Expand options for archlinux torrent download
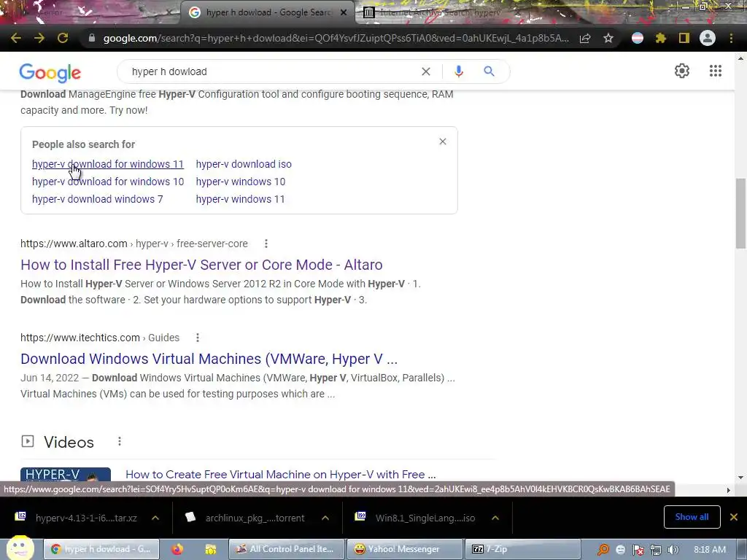The height and width of the screenshot is (560, 747). pyautogui.click(x=325, y=518)
